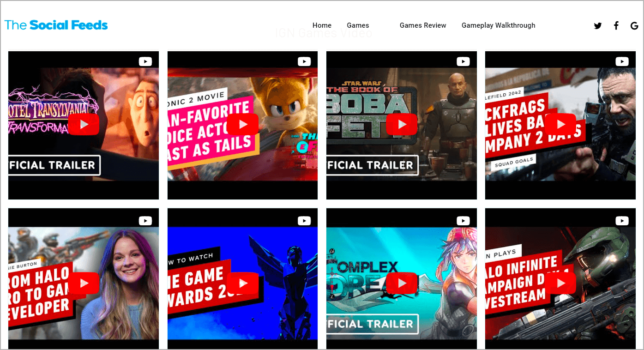Viewport: 644px width, 350px height.
Task: Open the Tails voice actor thumbnail image
Action: (x=242, y=125)
